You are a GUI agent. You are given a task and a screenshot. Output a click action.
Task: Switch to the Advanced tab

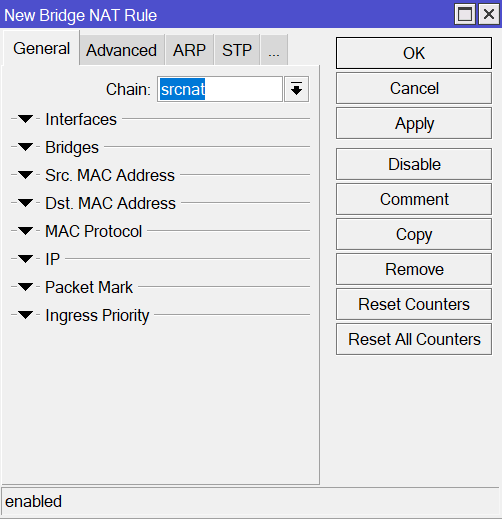pos(122,50)
